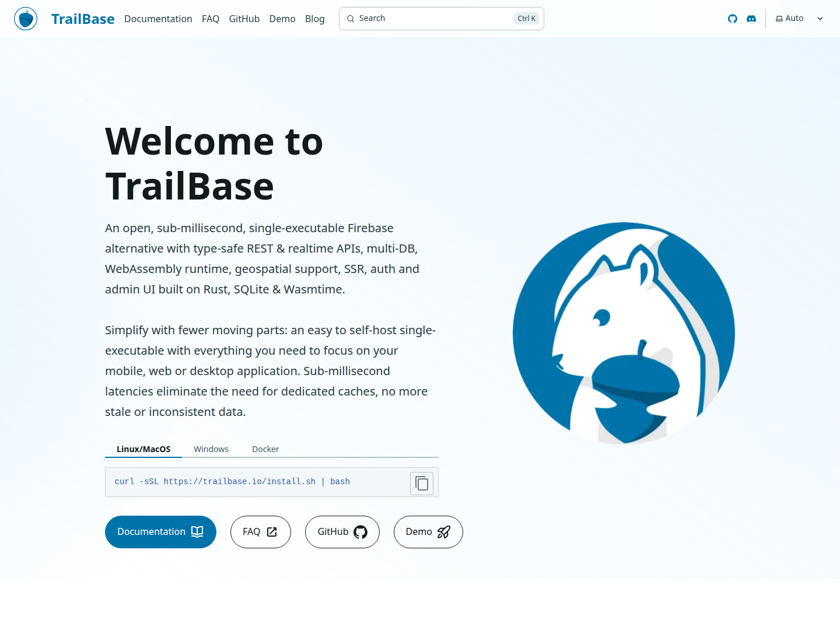The height and width of the screenshot is (630, 840).
Task: Focus the Search input field
Action: (x=442, y=19)
